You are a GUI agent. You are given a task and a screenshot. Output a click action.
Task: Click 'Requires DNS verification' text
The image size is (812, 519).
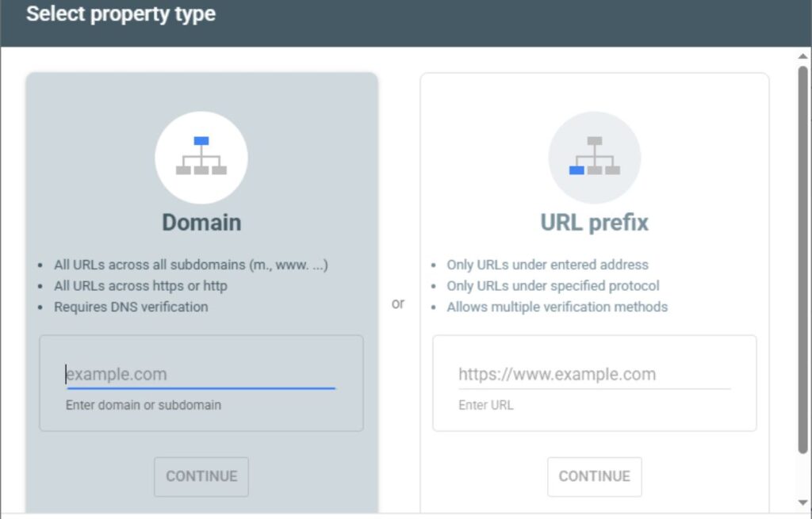click(x=131, y=307)
